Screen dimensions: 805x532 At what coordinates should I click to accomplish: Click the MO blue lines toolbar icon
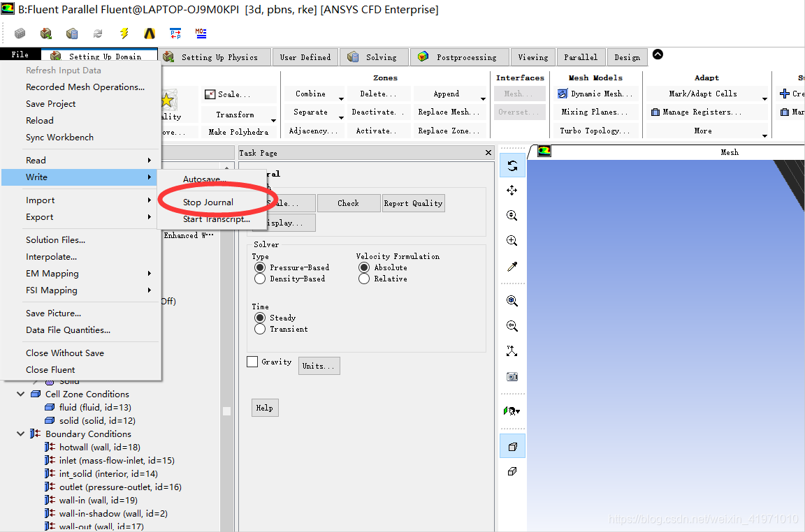coord(201,34)
